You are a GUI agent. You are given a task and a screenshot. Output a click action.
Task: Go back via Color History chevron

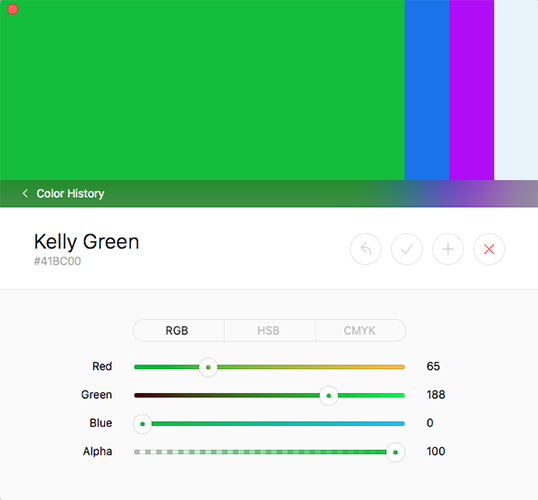(25, 194)
